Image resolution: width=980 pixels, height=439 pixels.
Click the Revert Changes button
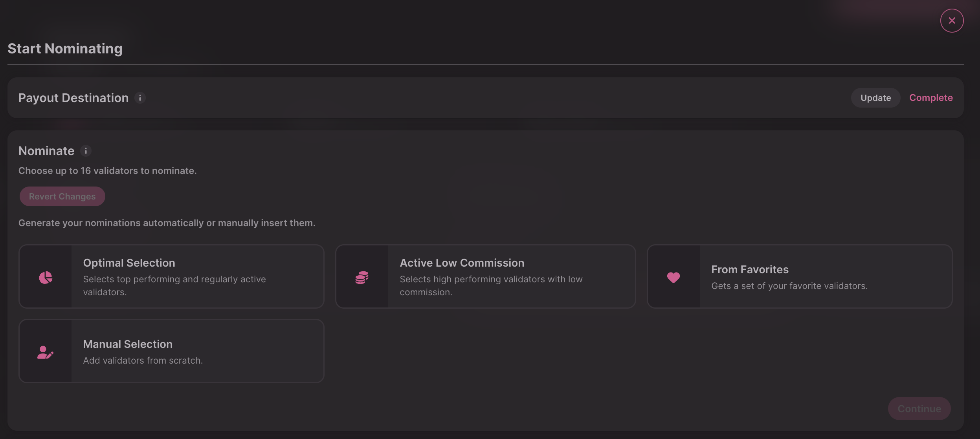tap(62, 196)
